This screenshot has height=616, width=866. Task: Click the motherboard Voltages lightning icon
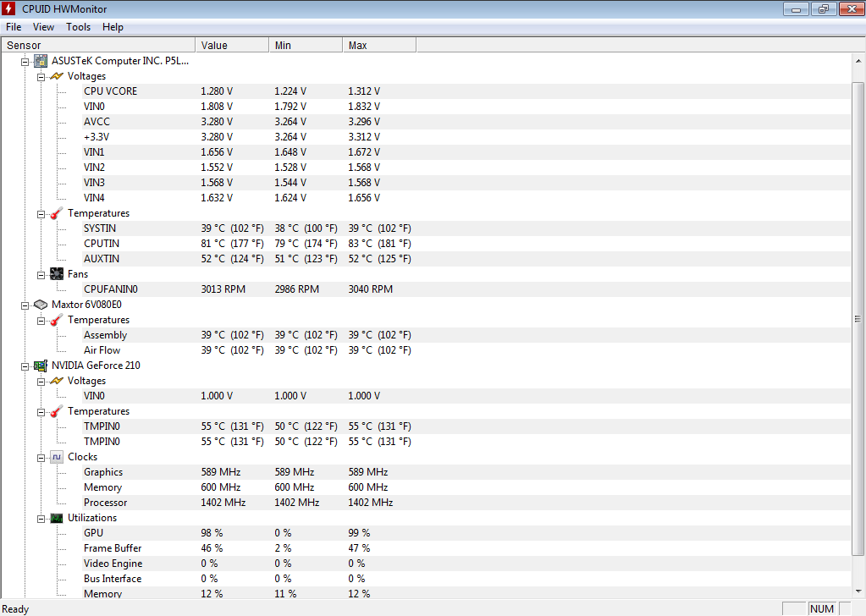[57, 76]
